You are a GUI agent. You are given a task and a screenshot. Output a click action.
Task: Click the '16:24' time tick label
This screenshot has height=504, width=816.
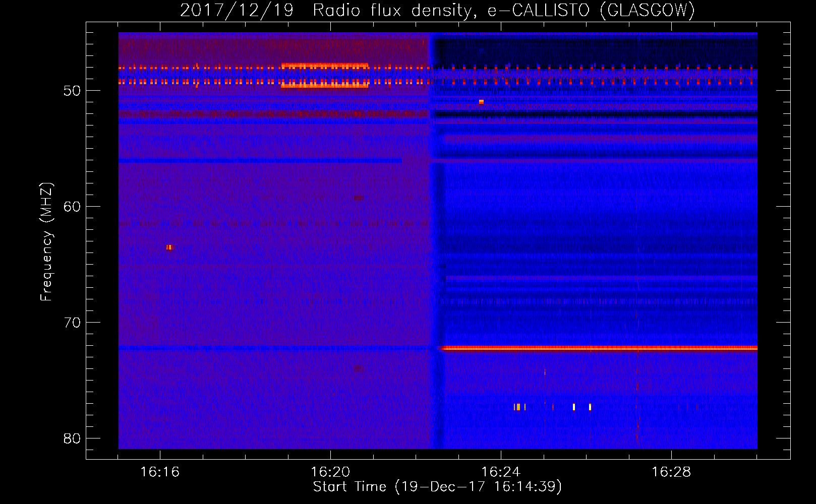pos(501,472)
